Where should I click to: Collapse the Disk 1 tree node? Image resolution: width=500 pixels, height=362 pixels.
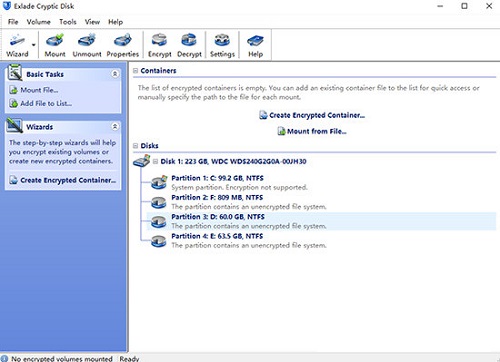[155, 161]
